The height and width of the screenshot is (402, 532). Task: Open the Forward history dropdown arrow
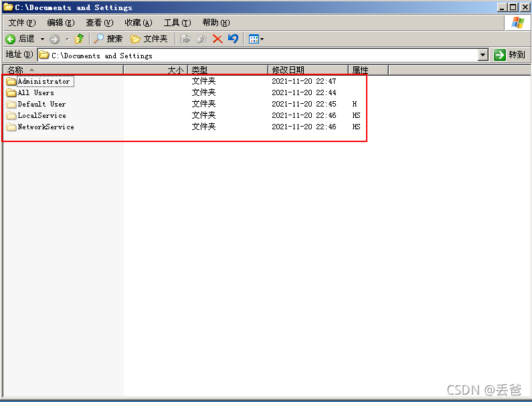(67, 39)
